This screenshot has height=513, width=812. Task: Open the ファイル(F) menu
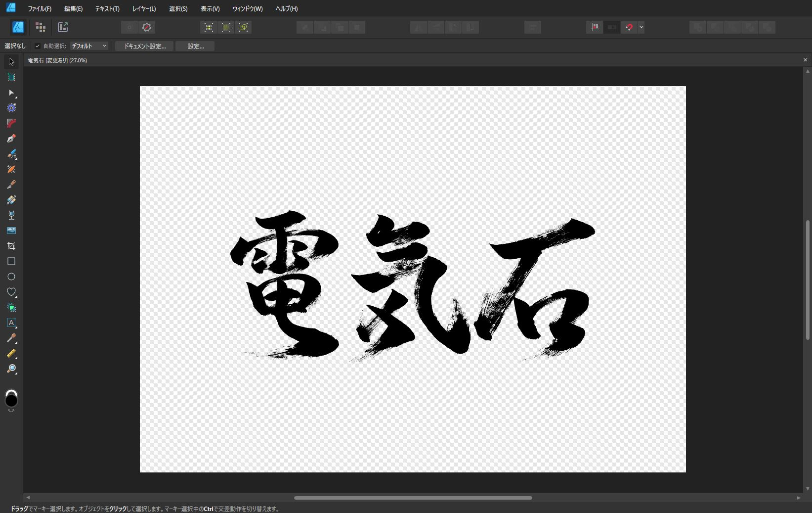point(40,9)
